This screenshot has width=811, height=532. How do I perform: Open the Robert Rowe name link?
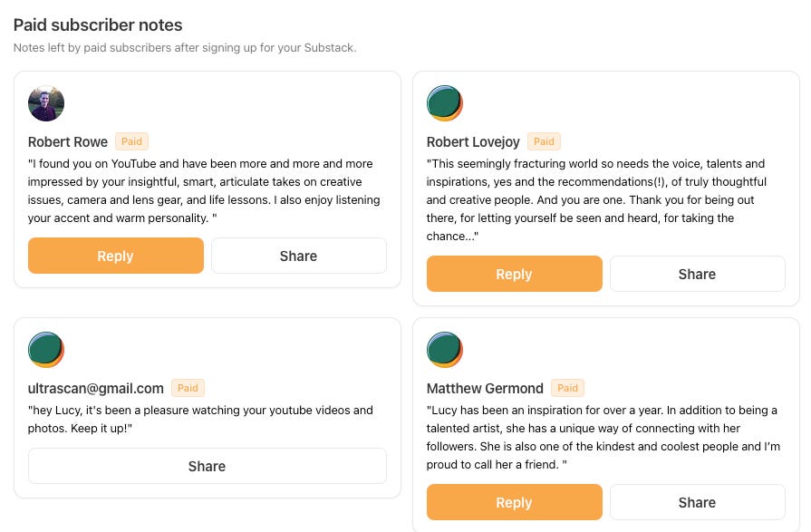pyautogui.click(x=68, y=141)
